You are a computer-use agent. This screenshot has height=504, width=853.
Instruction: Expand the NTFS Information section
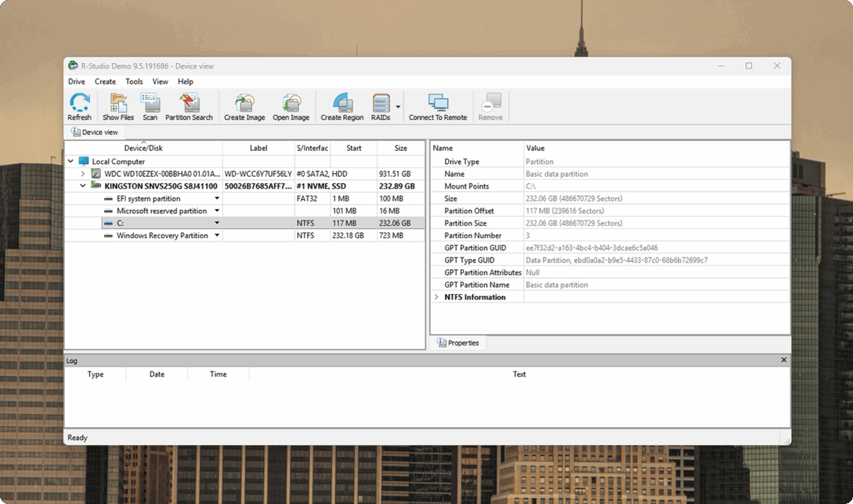click(436, 297)
